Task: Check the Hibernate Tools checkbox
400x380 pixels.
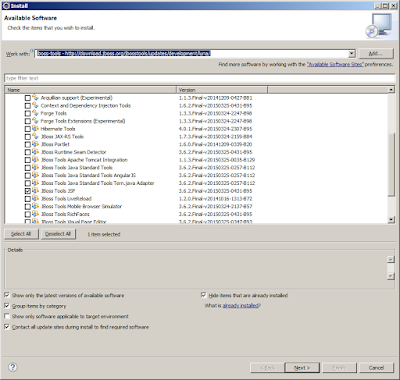Action: click(28, 129)
